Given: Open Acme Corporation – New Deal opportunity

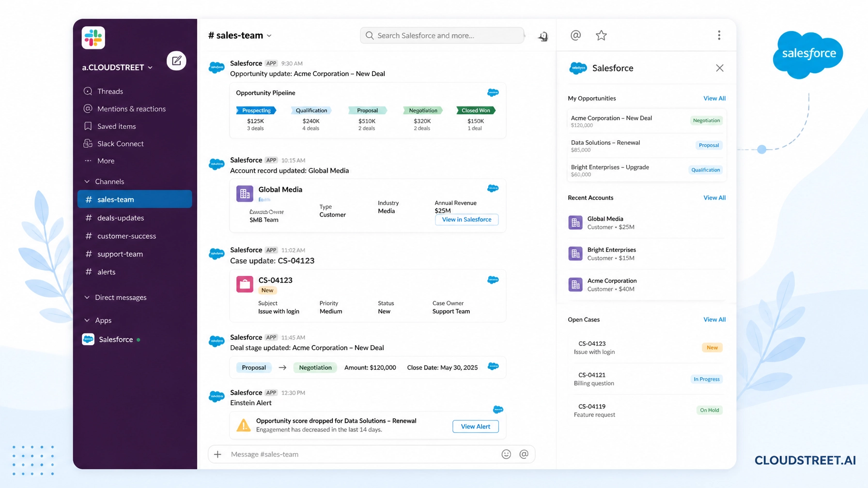Looking at the screenshot, I should click(647, 121).
